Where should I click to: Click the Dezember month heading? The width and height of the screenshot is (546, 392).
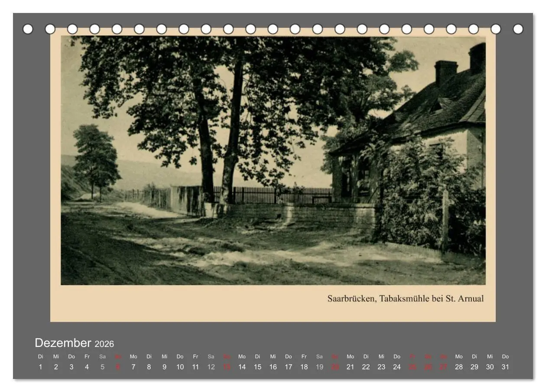click(63, 343)
